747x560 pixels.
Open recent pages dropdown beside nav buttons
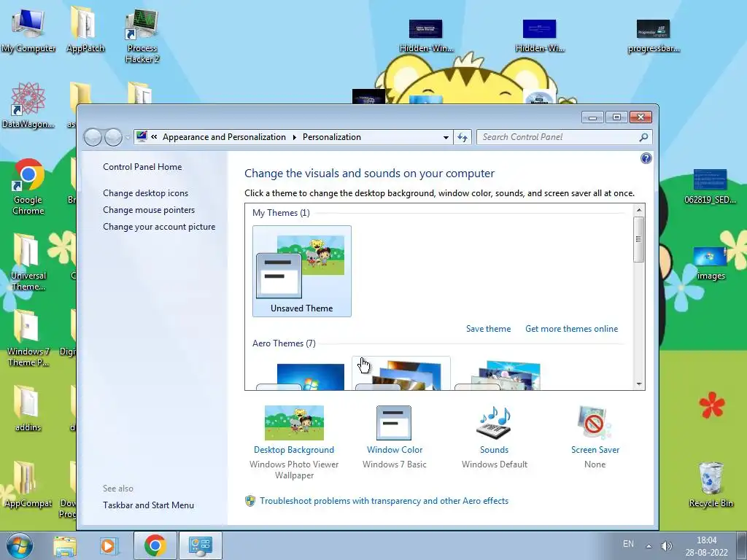[x=128, y=138]
